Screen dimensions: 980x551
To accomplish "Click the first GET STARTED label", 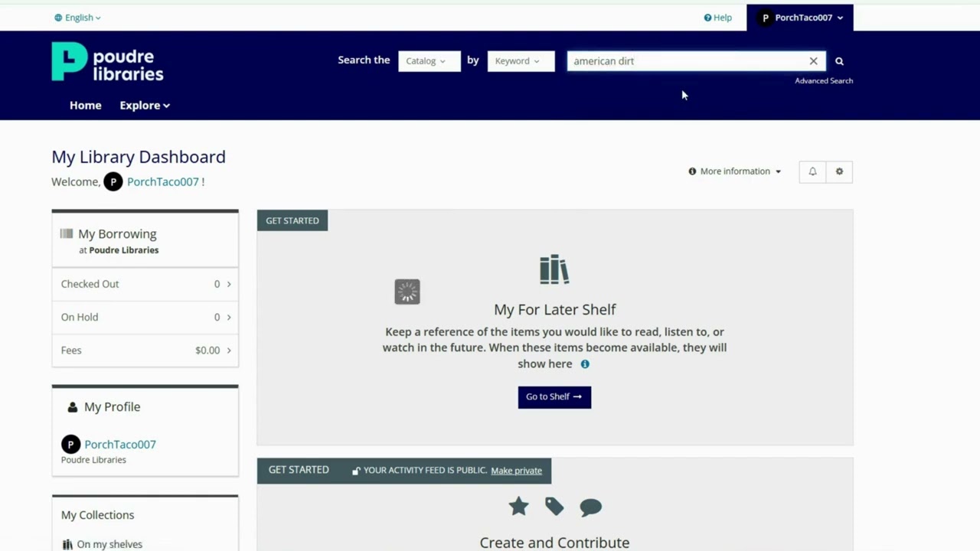I will click(x=292, y=220).
